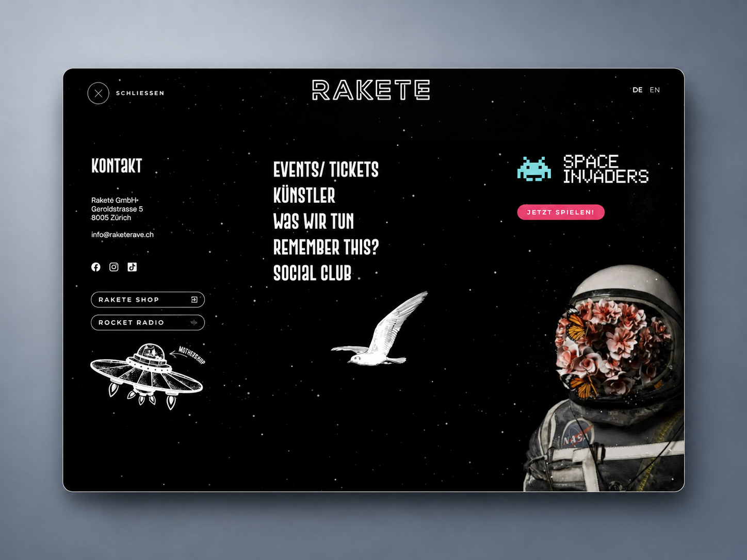Switch language to DE
747x560 pixels.
(638, 90)
